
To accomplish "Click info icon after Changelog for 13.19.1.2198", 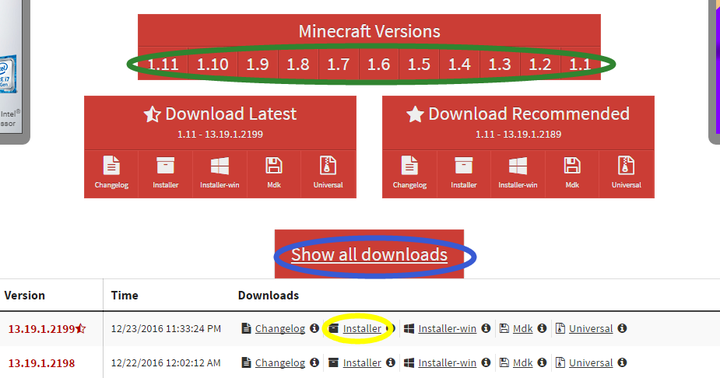I will (314, 362).
